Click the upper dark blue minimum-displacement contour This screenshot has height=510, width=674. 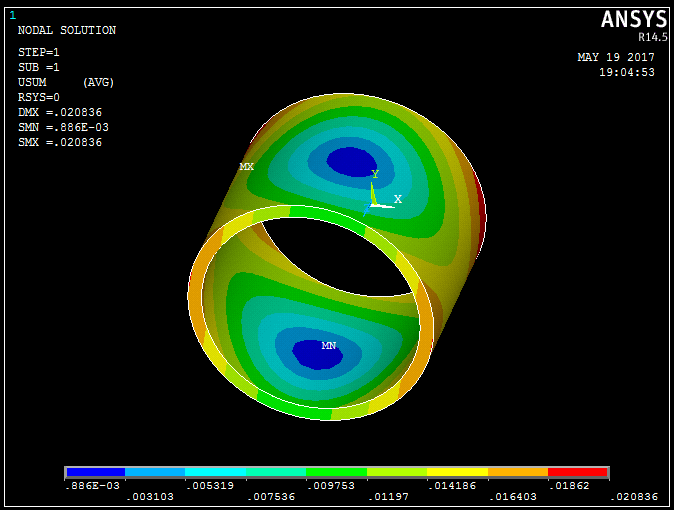tap(352, 162)
